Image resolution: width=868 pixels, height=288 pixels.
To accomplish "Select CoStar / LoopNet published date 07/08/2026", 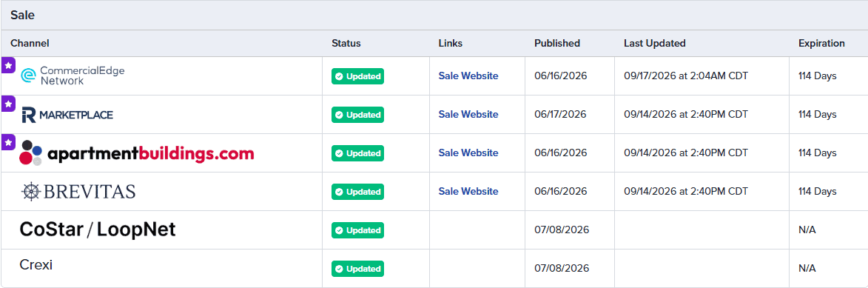I will click(562, 230).
